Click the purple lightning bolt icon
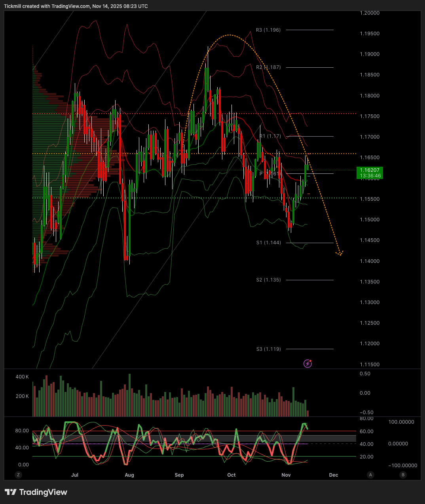The height and width of the screenshot is (504, 425). (307, 363)
